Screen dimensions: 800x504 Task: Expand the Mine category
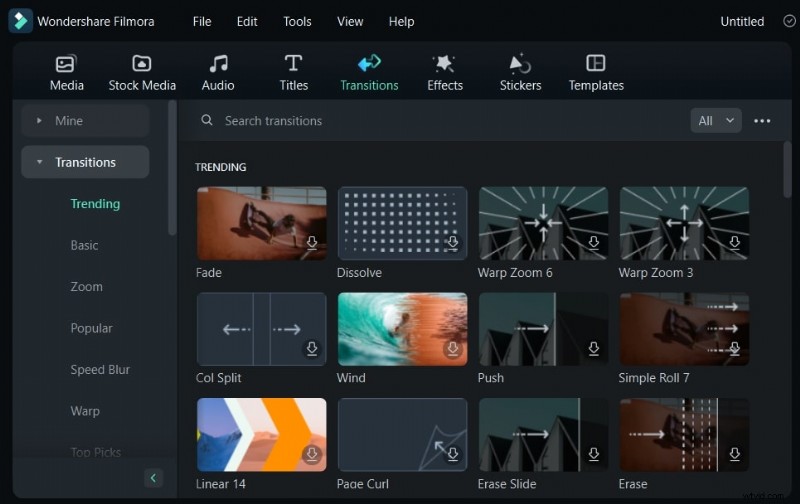(x=40, y=121)
